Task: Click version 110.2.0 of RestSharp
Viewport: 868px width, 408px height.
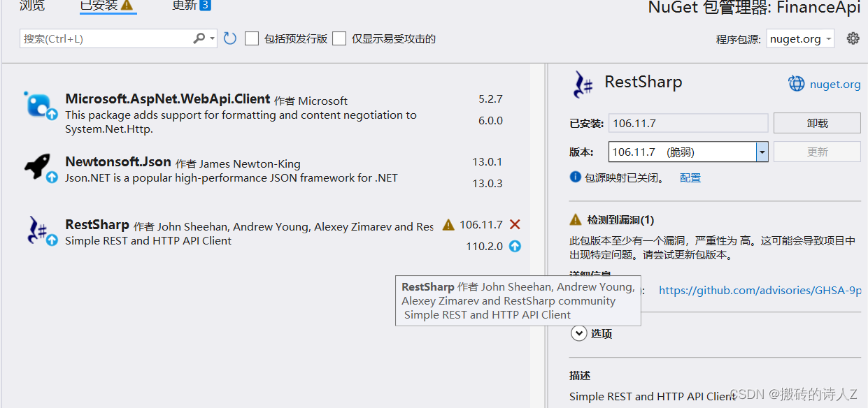Action: [x=485, y=246]
